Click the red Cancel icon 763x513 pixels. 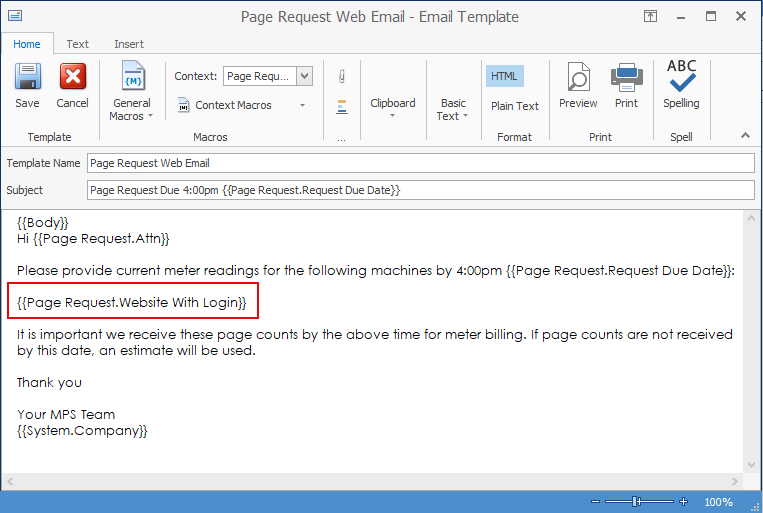pos(73,76)
